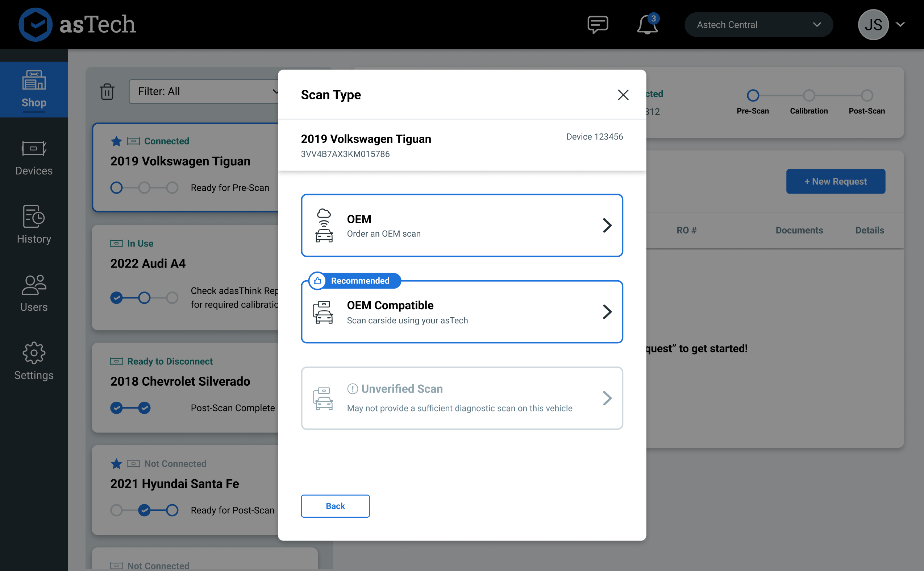
Task: Click the Post-Scan step circle
Action: (x=867, y=96)
